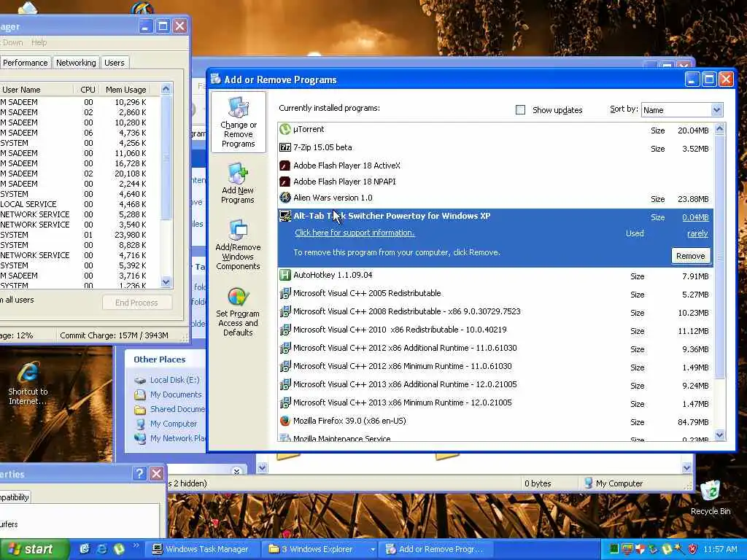Click the Alt-Tab Task Switcher Powertoy icon

pyautogui.click(x=285, y=216)
